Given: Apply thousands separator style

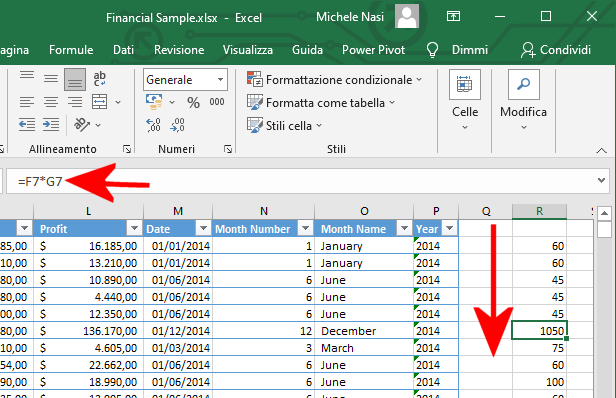Looking at the screenshot, I should pyautogui.click(x=216, y=102).
